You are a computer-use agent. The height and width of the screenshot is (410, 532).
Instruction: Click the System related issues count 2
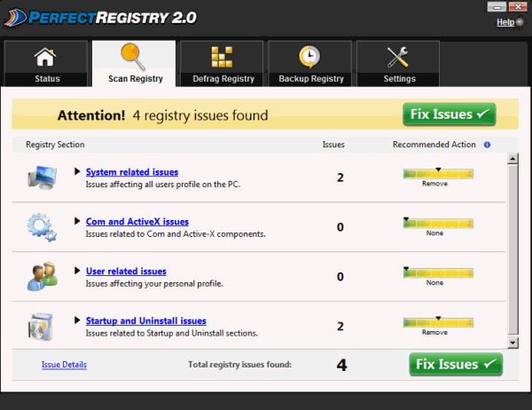click(x=340, y=177)
